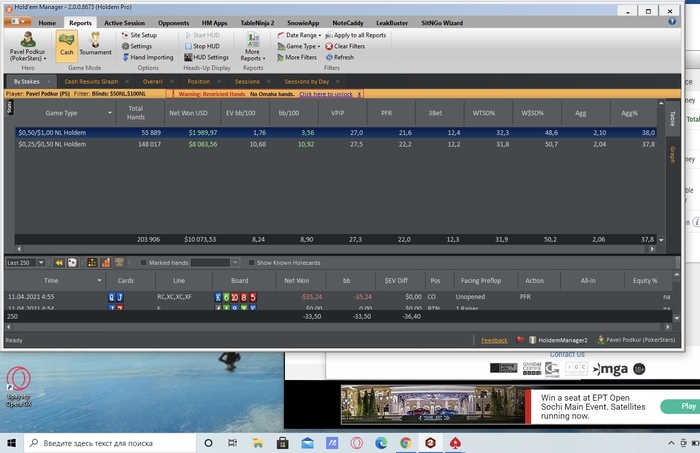Open Chrome from the taskbar
Screen dimensions: 700x453
tap(406, 443)
